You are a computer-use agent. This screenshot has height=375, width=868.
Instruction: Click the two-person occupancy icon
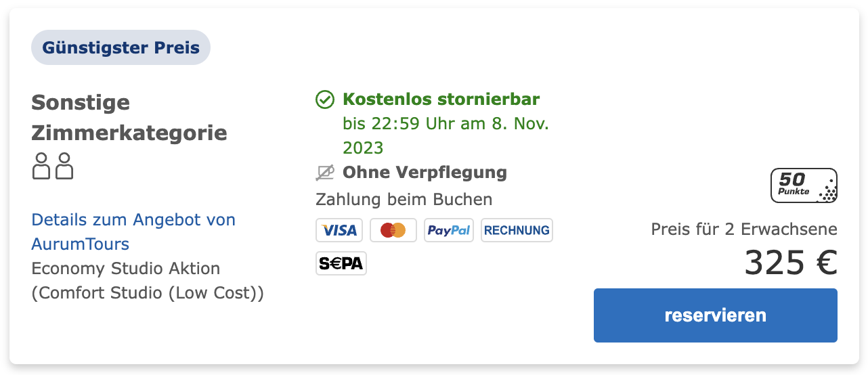click(x=53, y=166)
